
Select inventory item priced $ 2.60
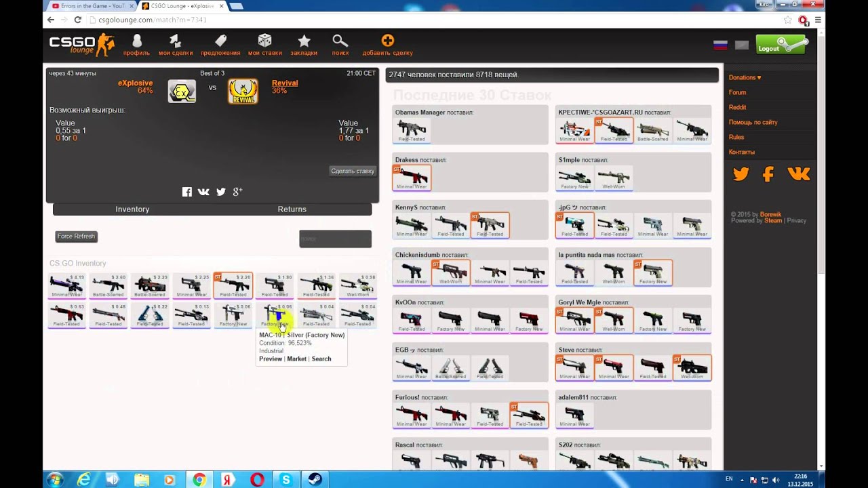point(108,286)
